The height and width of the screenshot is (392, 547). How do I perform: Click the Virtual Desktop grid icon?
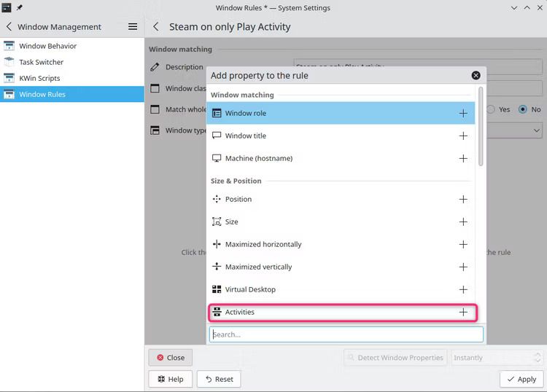217,289
